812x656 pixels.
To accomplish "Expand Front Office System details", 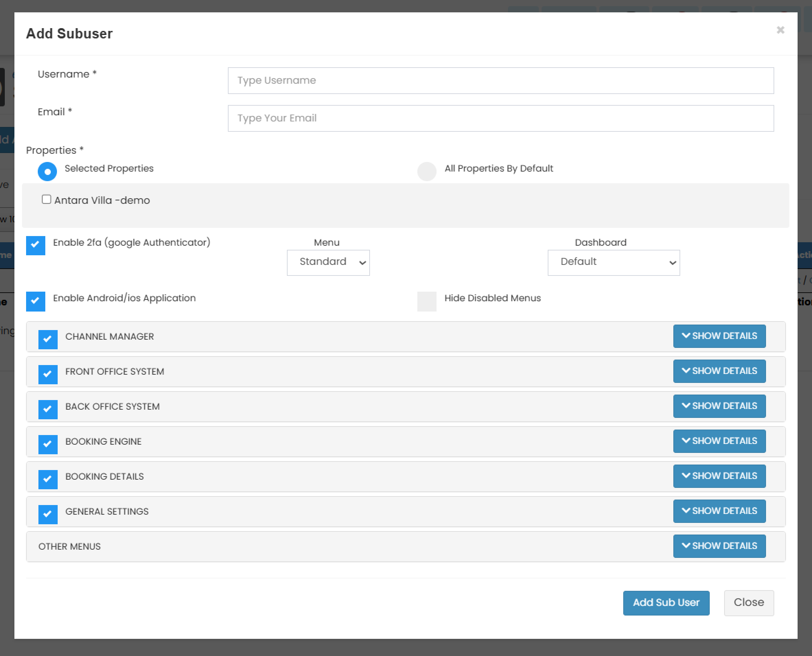I will click(719, 371).
